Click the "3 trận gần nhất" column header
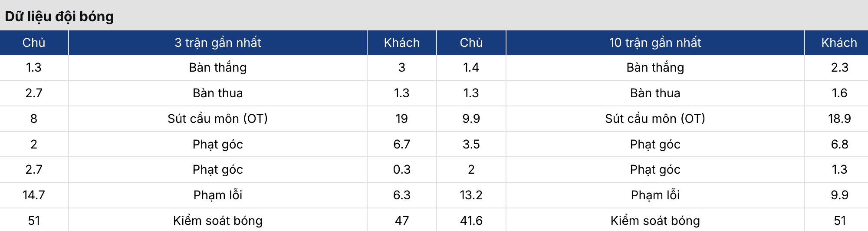The width and height of the screenshot is (868, 231). point(218,43)
